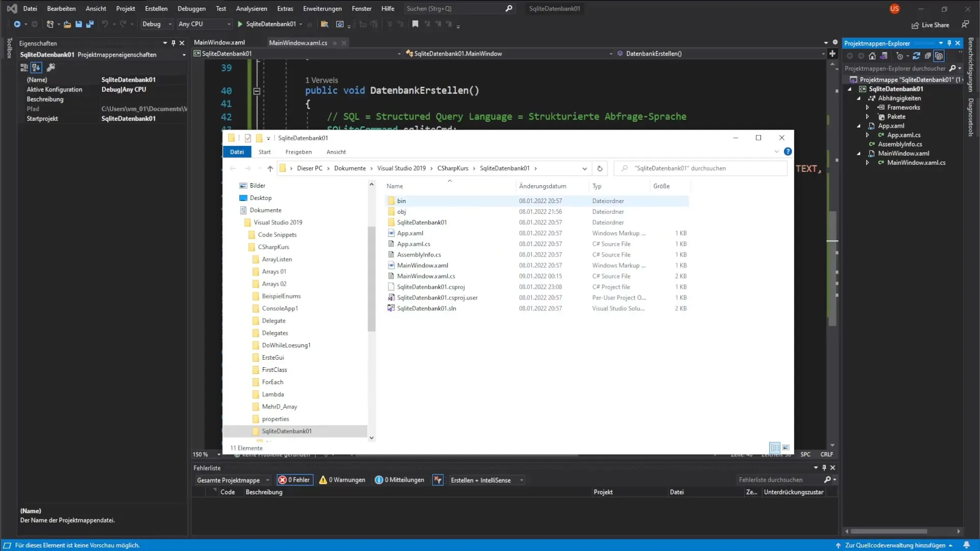Click the wrench property pages icon
This screenshot has height=551, width=980.
tap(51, 67)
